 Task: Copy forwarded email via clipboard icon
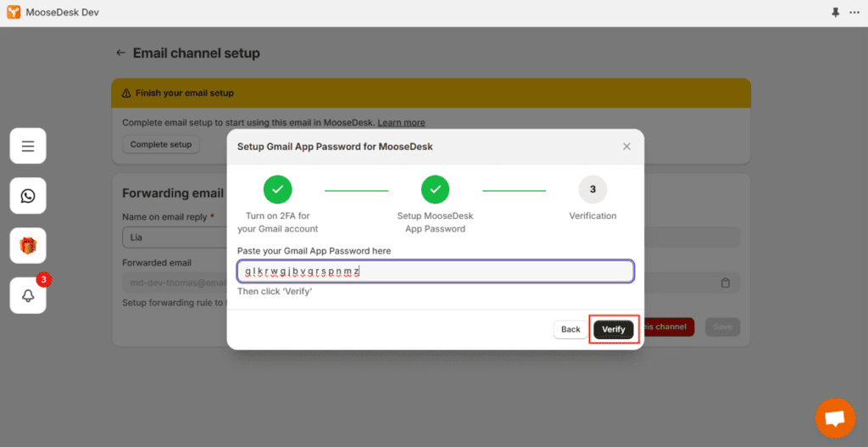(x=726, y=283)
